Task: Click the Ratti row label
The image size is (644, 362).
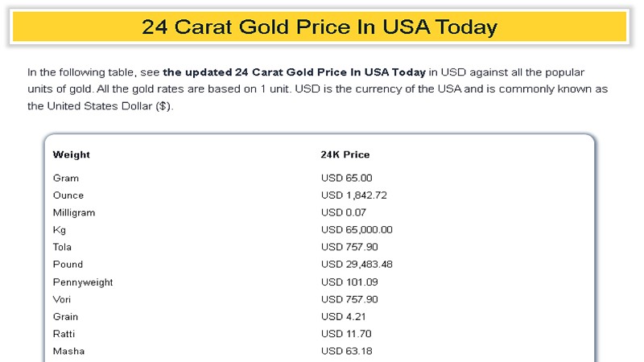Action: [x=64, y=334]
